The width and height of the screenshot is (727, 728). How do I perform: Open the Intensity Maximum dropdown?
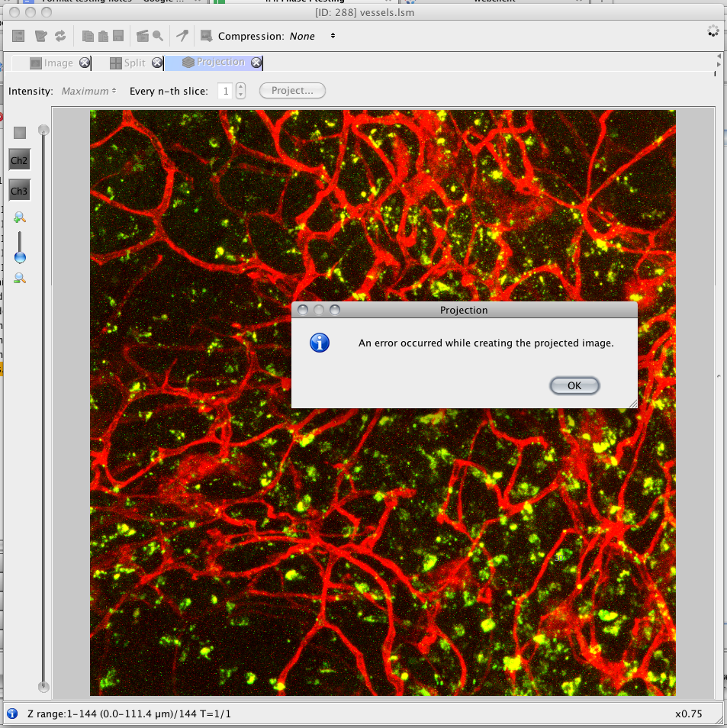88,91
